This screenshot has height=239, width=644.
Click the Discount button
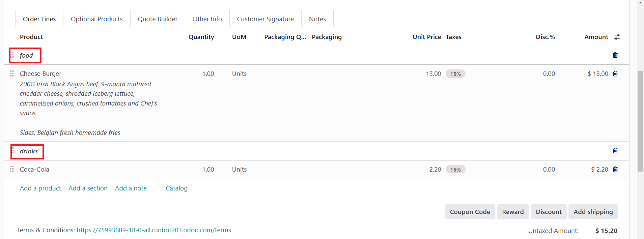549,212
